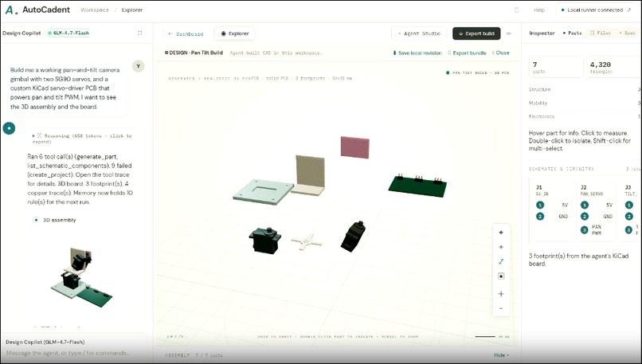Select the light-blue base plate part

tap(264, 191)
